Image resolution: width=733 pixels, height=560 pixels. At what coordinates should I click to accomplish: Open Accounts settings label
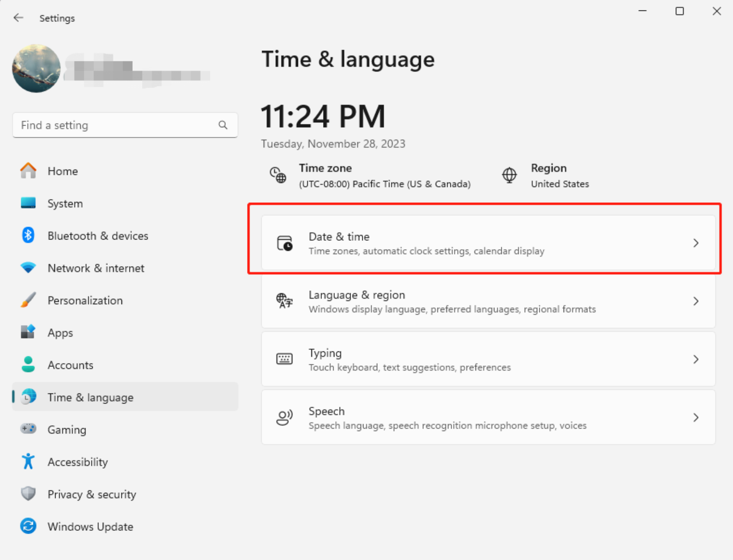(x=70, y=365)
